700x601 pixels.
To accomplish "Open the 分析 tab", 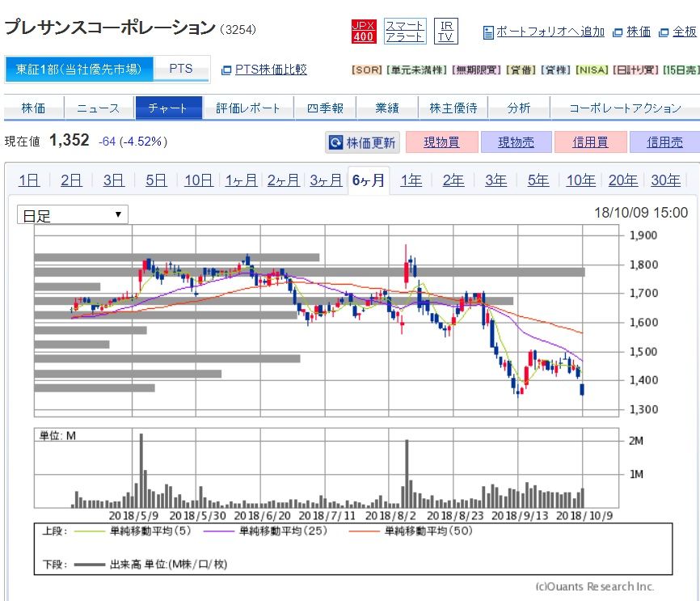I will tap(519, 108).
